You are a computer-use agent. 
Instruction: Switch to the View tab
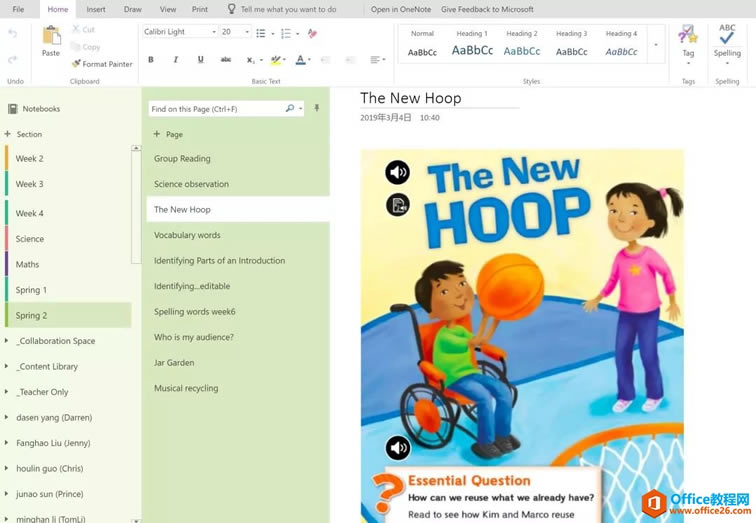tap(168, 9)
